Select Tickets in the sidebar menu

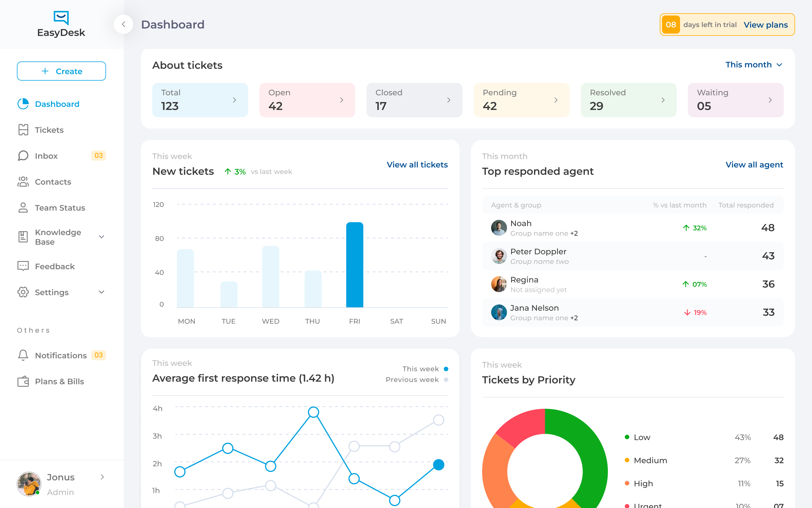[x=49, y=130]
